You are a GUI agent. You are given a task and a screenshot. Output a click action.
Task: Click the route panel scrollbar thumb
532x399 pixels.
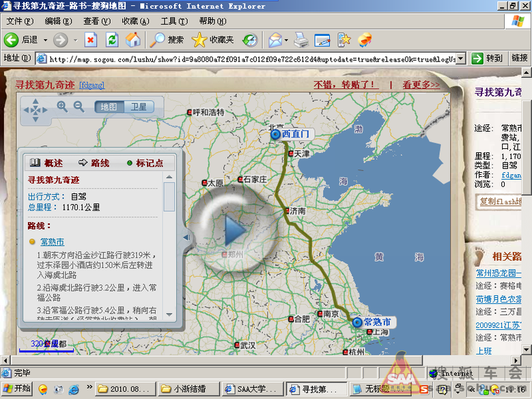(x=169, y=197)
